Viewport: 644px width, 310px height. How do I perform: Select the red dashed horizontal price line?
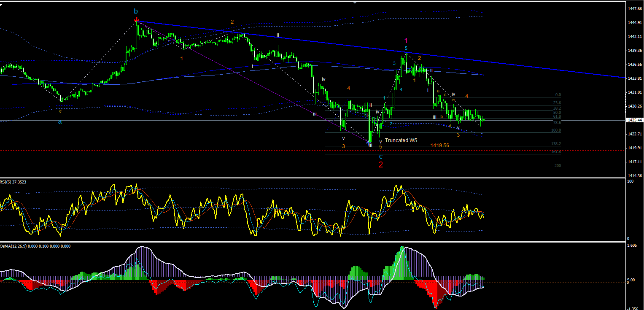[312, 150]
